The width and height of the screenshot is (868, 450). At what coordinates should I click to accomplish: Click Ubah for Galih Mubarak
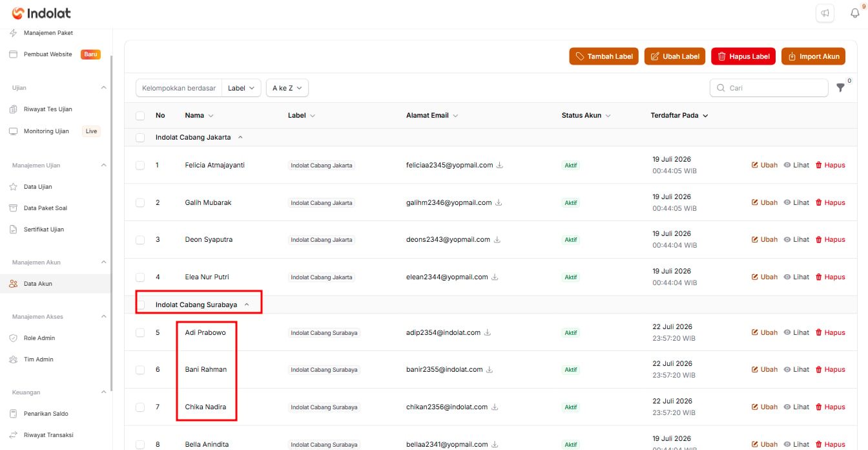pyautogui.click(x=764, y=202)
